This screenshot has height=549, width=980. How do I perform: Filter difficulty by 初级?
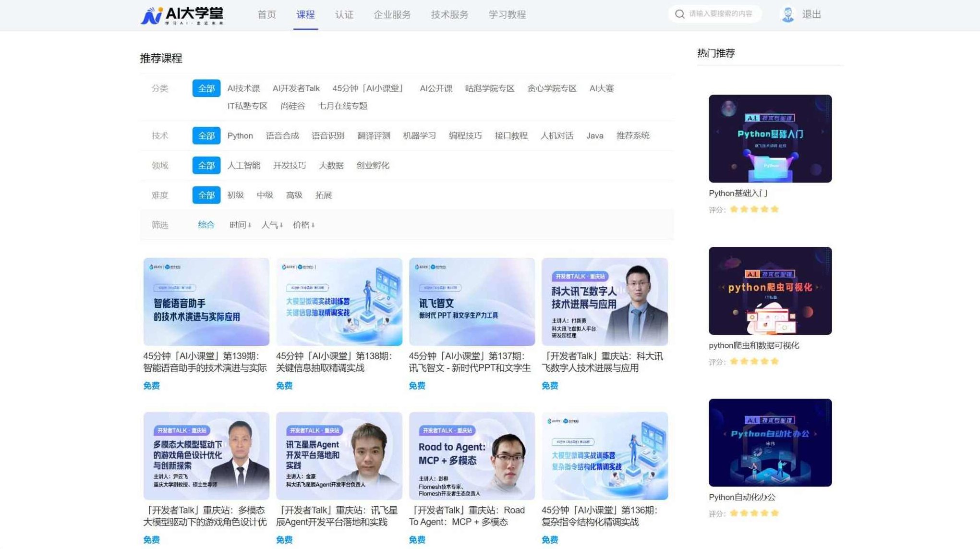coord(235,195)
